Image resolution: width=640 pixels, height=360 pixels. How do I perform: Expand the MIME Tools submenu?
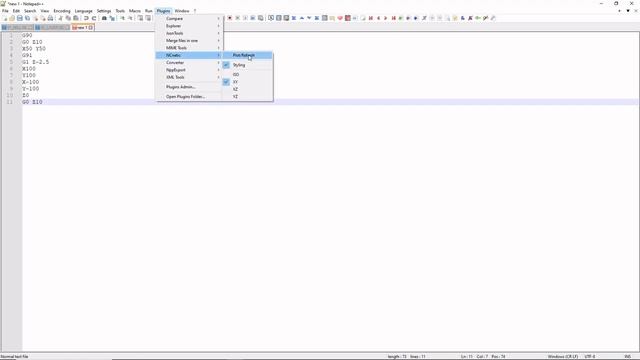[x=189, y=48]
